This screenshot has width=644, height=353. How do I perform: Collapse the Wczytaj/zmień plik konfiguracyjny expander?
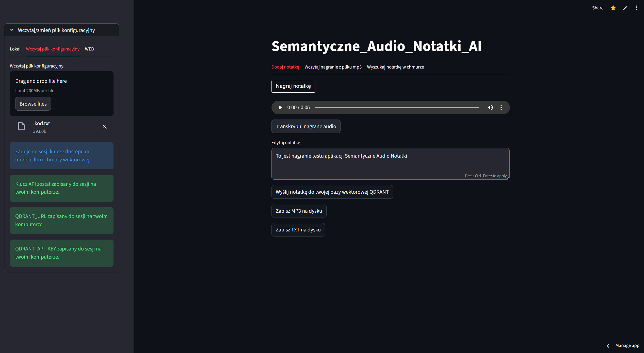(12, 30)
